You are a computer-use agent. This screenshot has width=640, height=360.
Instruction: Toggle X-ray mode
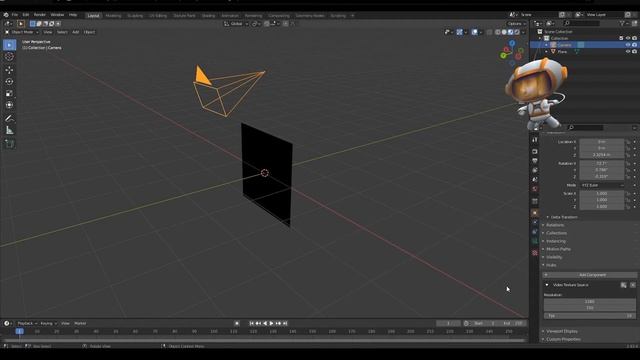click(489, 32)
